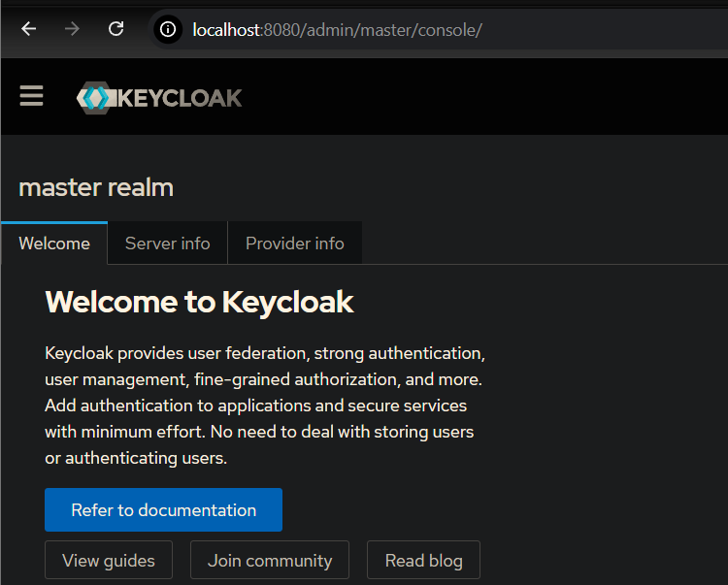Open the hamburger navigation menu
The height and width of the screenshot is (585, 728).
(x=32, y=96)
